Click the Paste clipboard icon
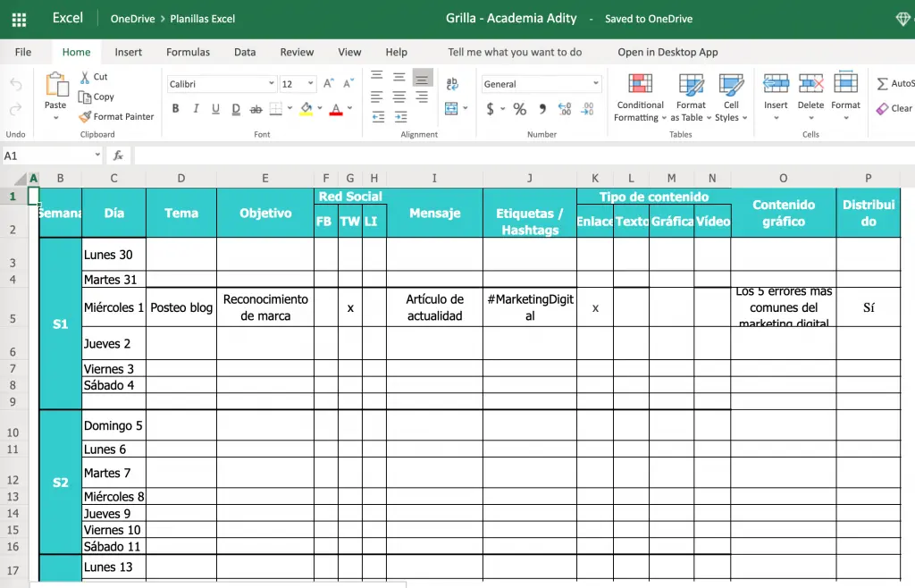This screenshot has width=915, height=588. tap(56, 85)
